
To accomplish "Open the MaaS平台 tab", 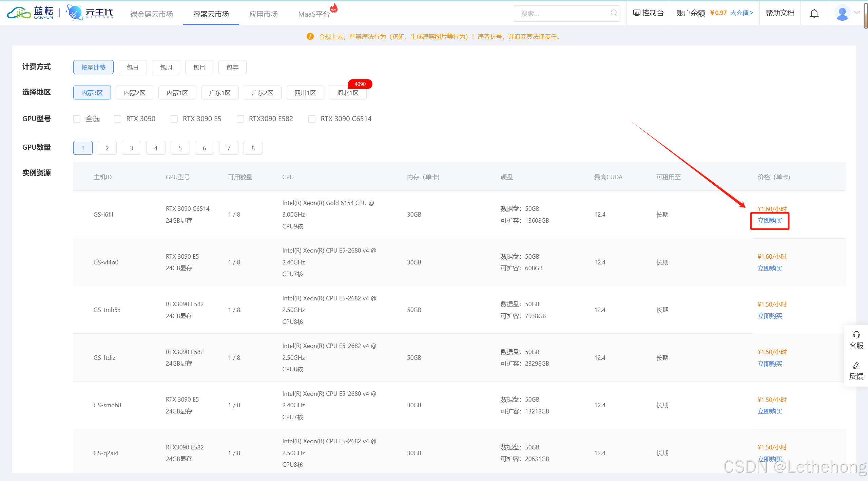I will pyautogui.click(x=313, y=14).
